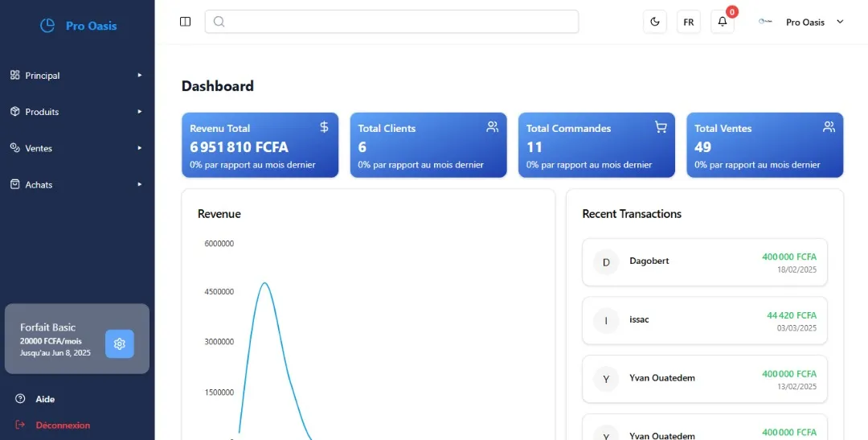Expand Achats submenu arrow
The height and width of the screenshot is (440, 868).
coord(140,184)
